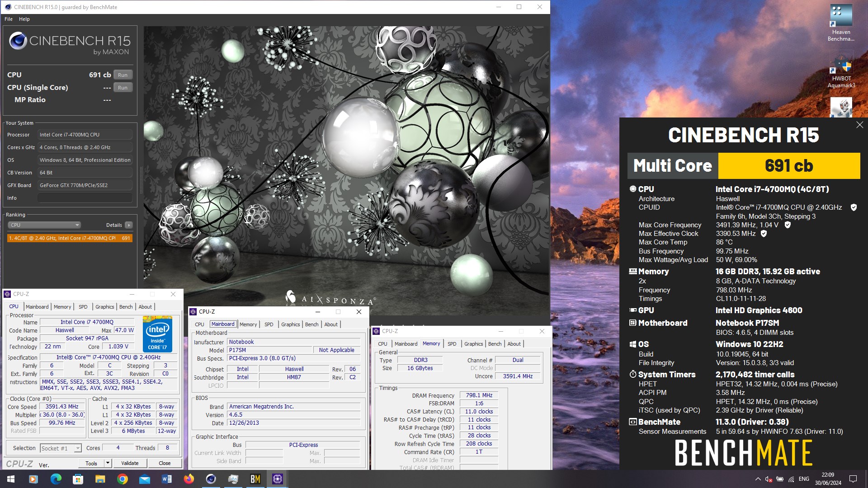Open the Wi-Fi network tray icon
868x488 pixels.
791,479
